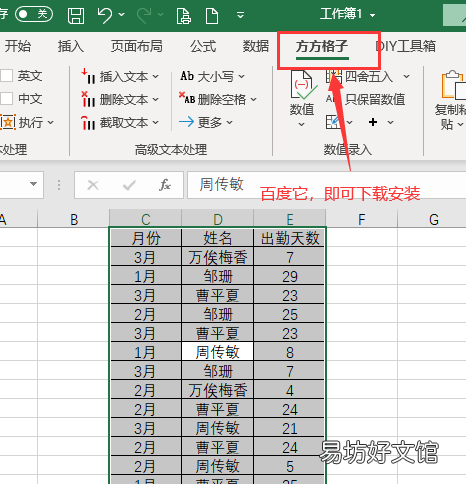
Task: Expand the 插入文本 dropdown arrow
Action: coord(156,77)
